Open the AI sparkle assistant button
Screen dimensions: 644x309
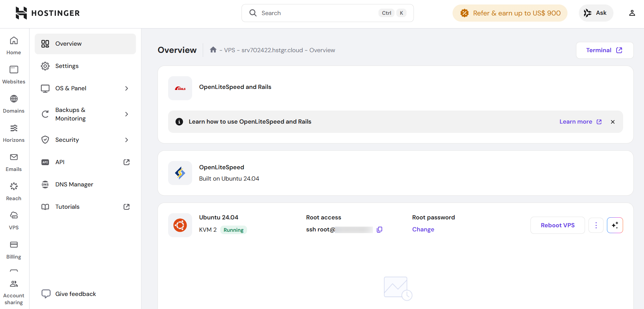click(x=615, y=225)
